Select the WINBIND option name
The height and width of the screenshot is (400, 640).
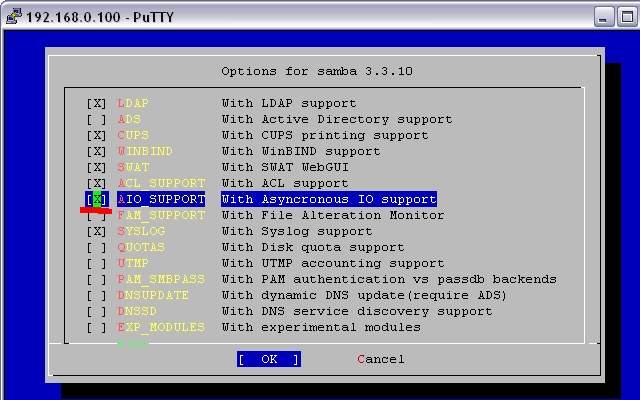pyautogui.click(x=145, y=151)
